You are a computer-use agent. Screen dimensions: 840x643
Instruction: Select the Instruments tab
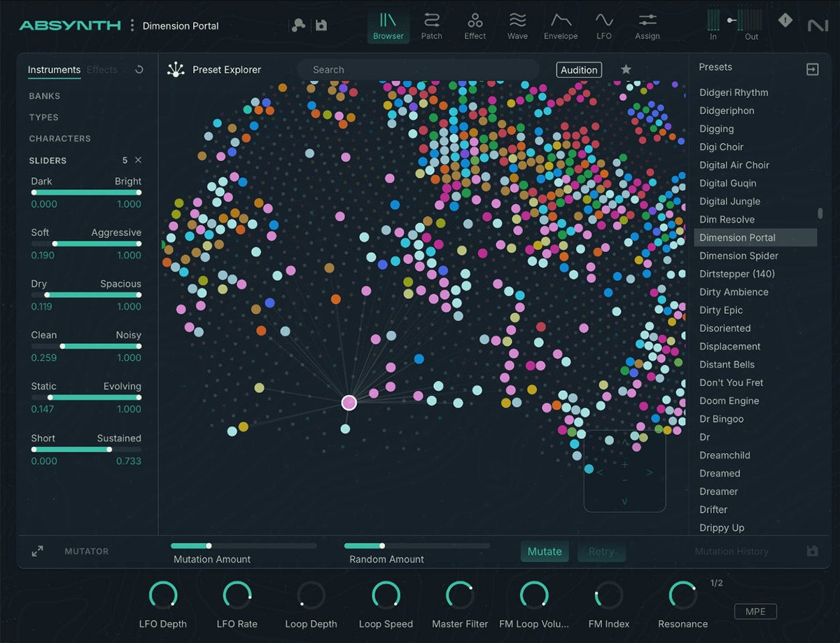point(54,69)
